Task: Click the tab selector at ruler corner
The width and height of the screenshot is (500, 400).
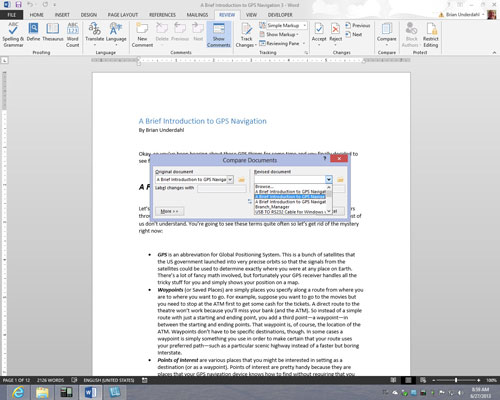Action: coord(4,60)
